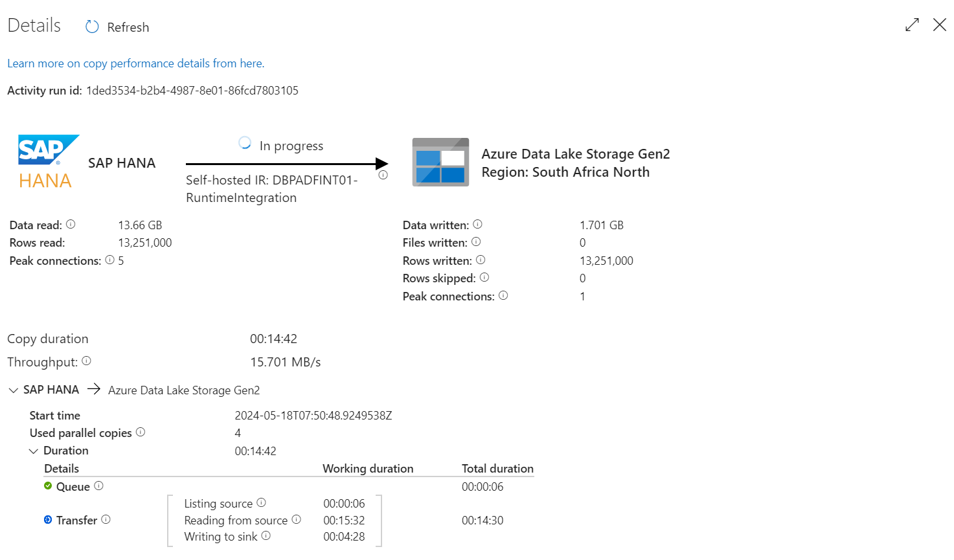Click the Transfer total duration 00:14:30
Image resolution: width=954 pixels, height=560 pixels.
(x=483, y=521)
